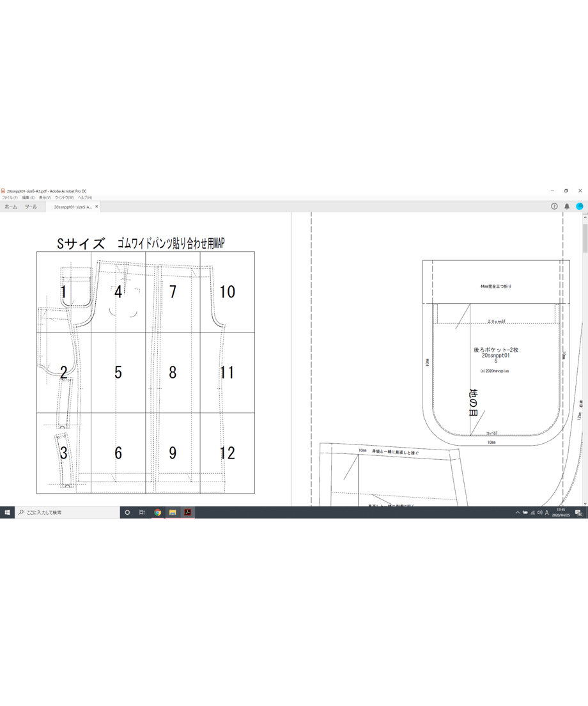Click the Sサイズ title text on the map page
The width and height of the screenshot is (588, 706).
click(81, 244)
